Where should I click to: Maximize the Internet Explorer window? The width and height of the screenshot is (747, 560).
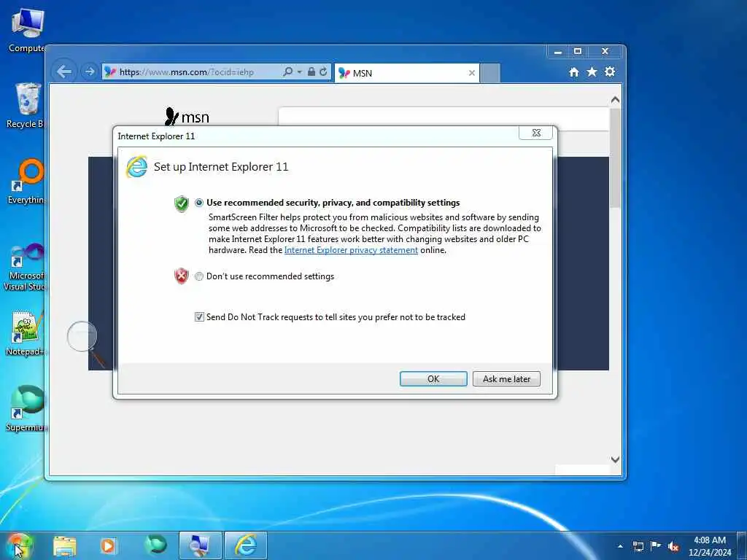tap(578, 52)
